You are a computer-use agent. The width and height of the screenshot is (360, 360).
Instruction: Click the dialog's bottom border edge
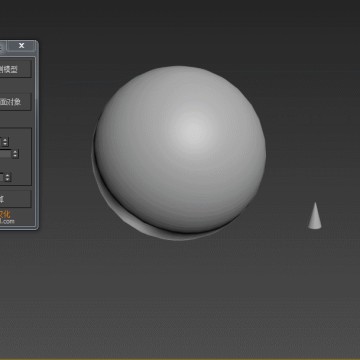click(18, 229)
